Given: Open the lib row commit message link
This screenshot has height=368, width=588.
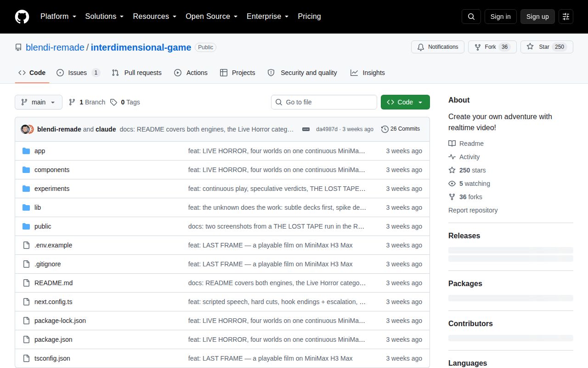Looking at the screenshot, I should point(277,207).
